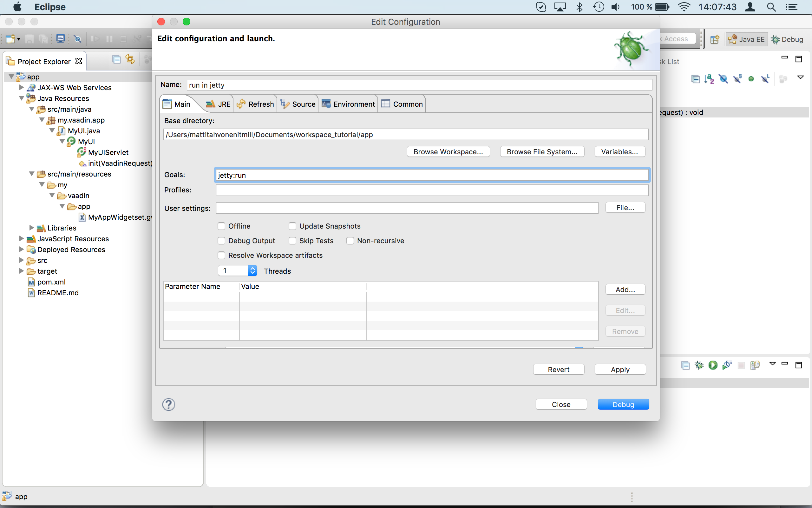Click the green dot filter icon in outline
The width and height of the screenshot is (812, 508).
coord(751,79)
